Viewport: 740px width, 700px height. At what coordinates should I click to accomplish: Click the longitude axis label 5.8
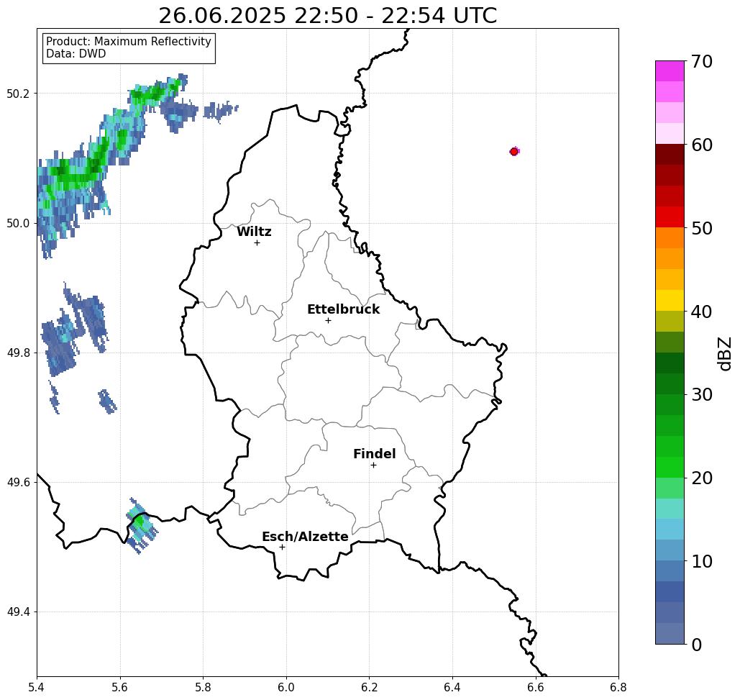point(203,687)
